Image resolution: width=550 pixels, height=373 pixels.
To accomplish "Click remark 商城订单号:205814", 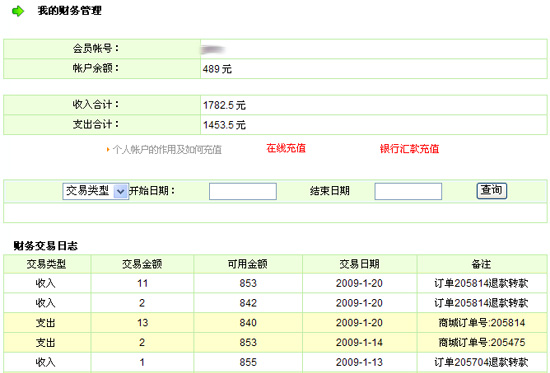I will pyautogui.click(x=482, y=322).
